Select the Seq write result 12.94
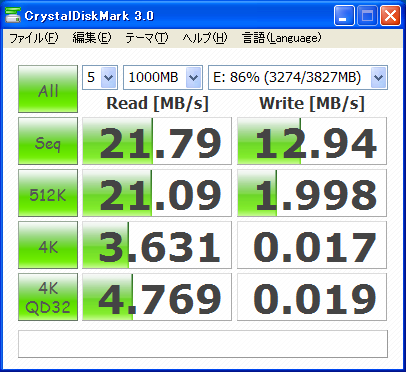 (312, 141)
